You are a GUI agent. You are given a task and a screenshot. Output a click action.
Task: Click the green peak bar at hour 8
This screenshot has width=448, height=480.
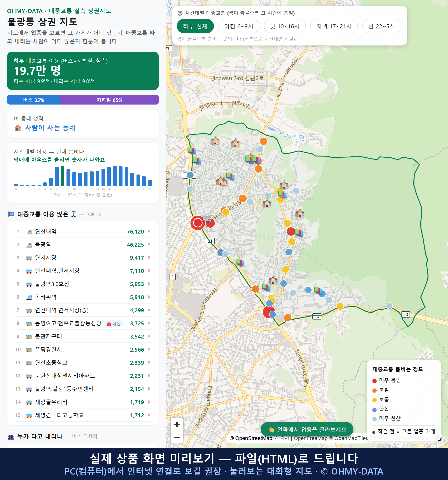click(63, 176)
